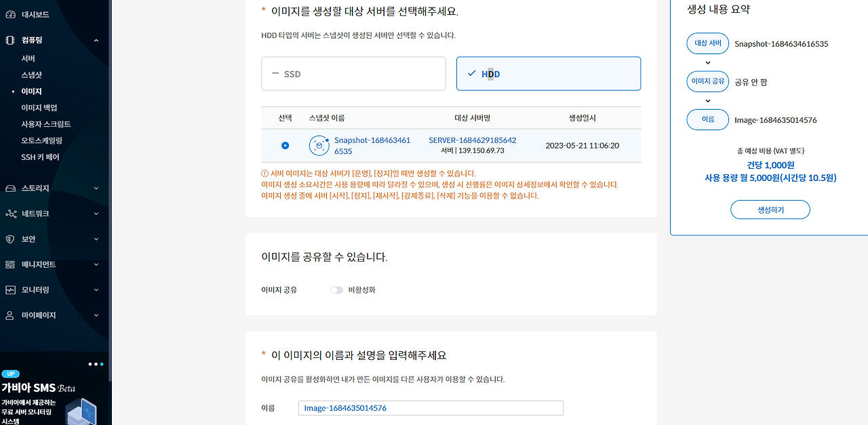The image size is (868, 425).
Task: Click the storage drive icon
Action: pyautogui.click(x=10, y=188)
